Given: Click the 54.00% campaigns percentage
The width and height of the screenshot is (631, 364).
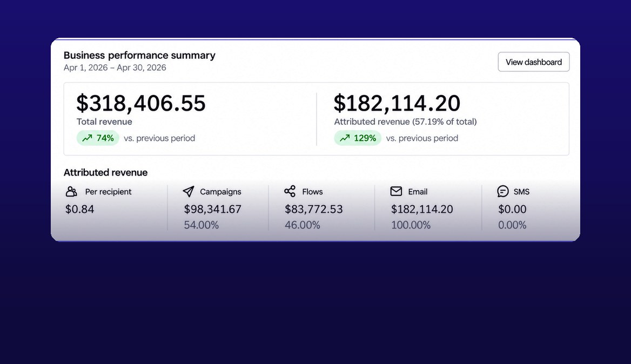Looking at the screenshot, I should (x=201, y=225).
